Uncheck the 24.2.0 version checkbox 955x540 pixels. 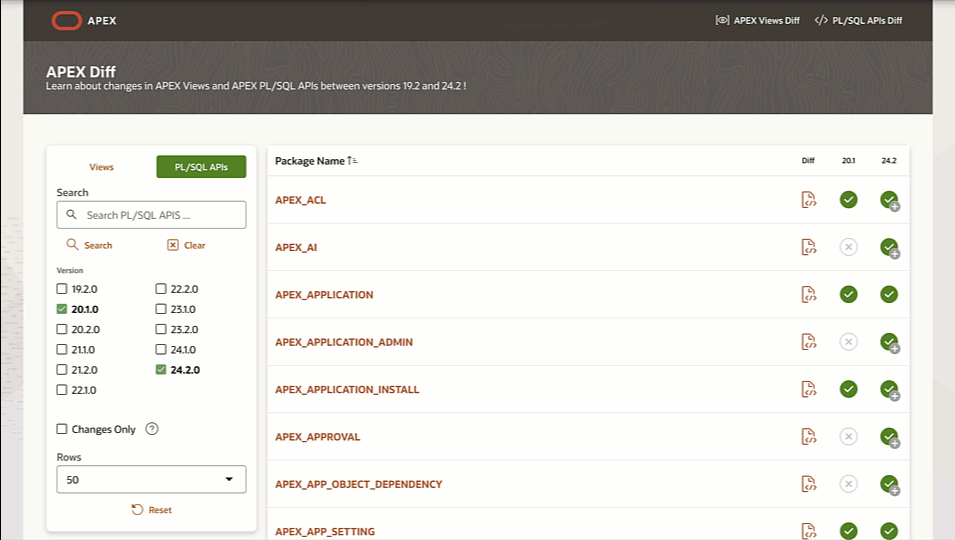pyautogui.click(x=161, y=370)
